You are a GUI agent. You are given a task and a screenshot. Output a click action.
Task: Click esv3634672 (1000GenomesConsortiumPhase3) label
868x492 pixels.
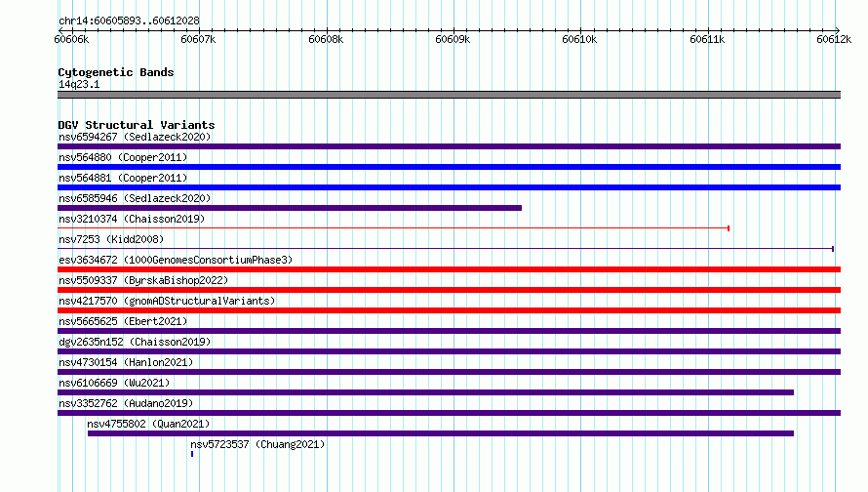(176, 260)
